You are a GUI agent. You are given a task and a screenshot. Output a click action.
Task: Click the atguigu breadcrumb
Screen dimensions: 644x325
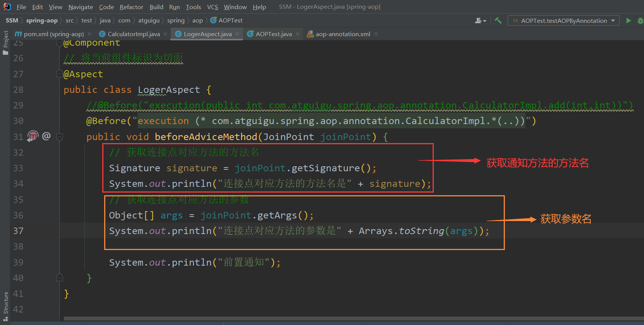pos(149,20)
